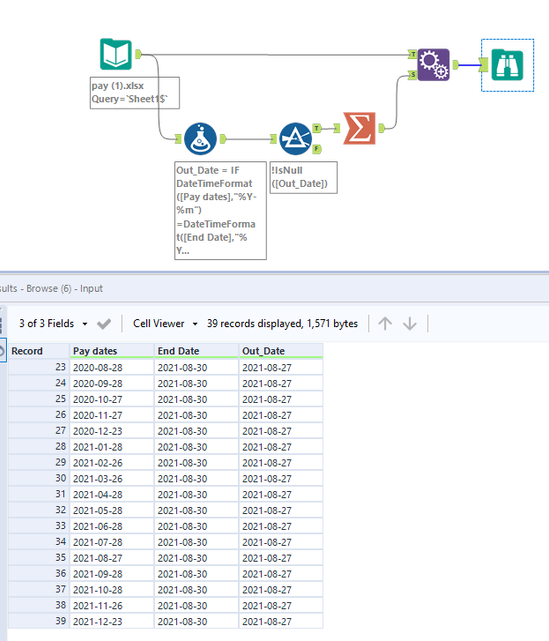Click Pay dates cell 2021-07-28
Screen dimensions: 549x641
click(112, 542)
